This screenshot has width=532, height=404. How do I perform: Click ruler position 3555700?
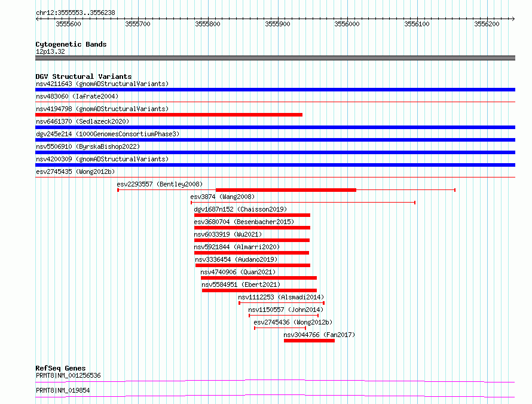tap(137, 24)
